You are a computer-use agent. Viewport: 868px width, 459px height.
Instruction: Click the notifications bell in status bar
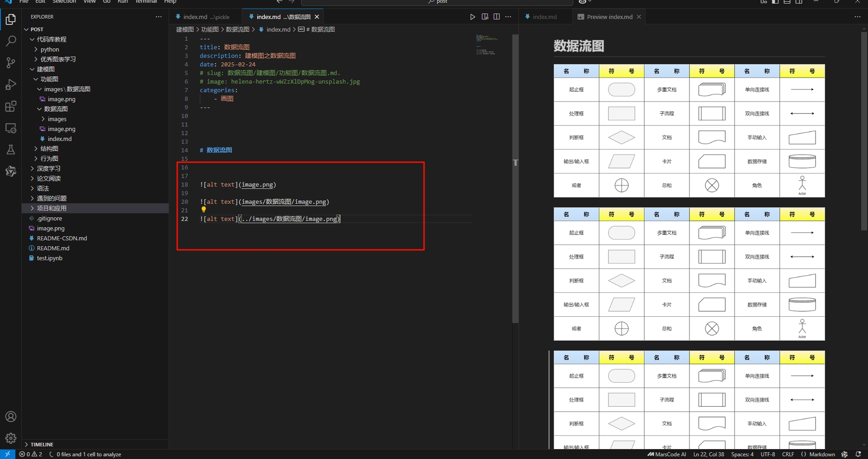click(x=858, y=454)
